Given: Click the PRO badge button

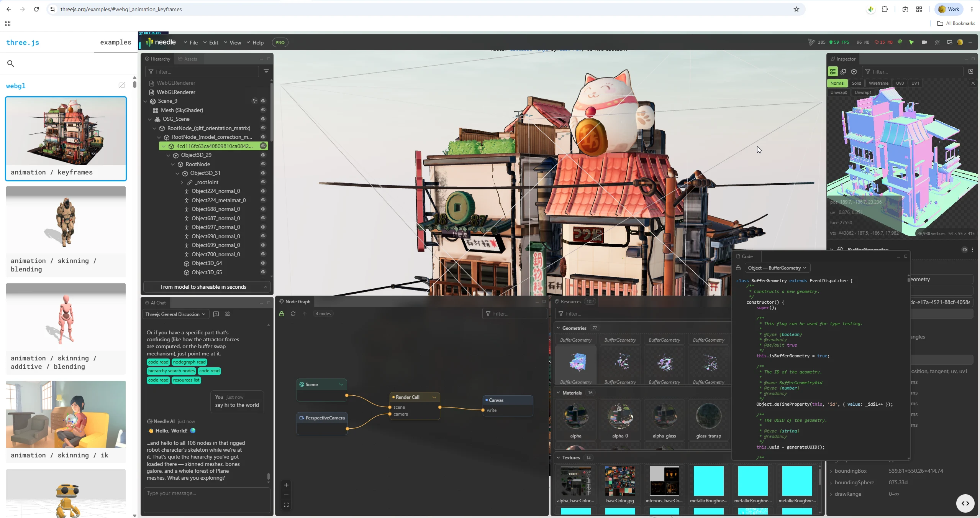Looking at the screenshot, I should [x=280, y=43].
